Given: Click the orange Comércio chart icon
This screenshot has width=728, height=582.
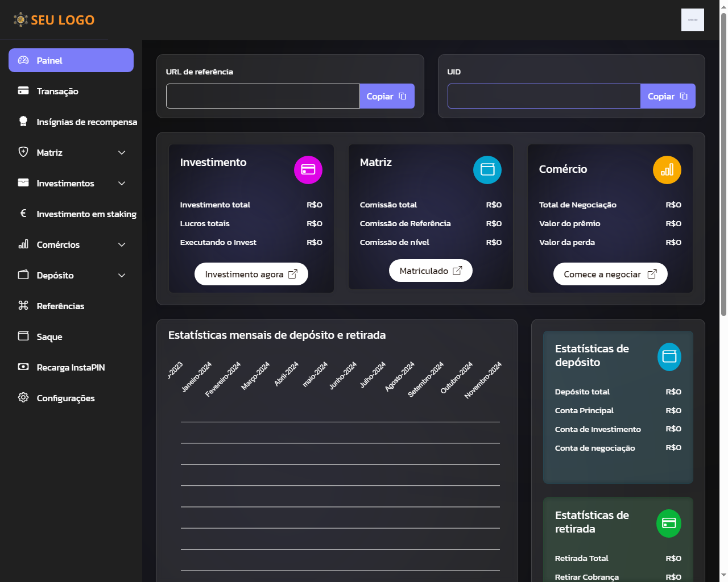Looking at the screenshot, I should (667, 170).
